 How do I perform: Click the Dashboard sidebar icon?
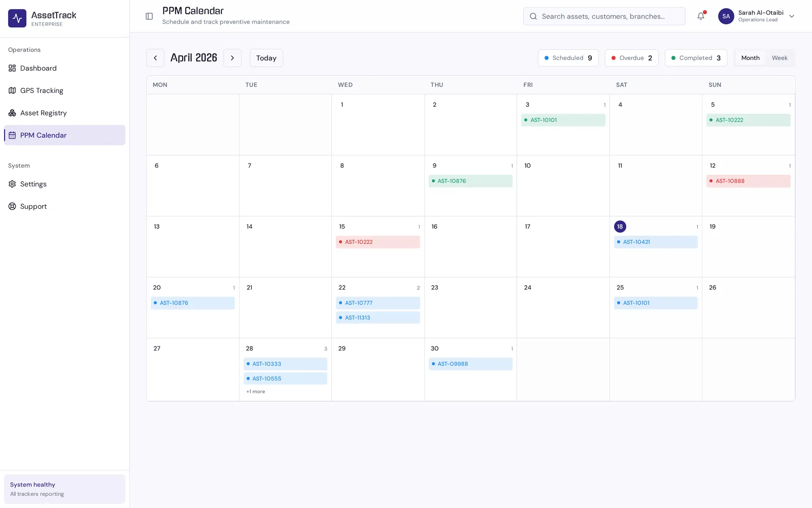click(12, 68)
